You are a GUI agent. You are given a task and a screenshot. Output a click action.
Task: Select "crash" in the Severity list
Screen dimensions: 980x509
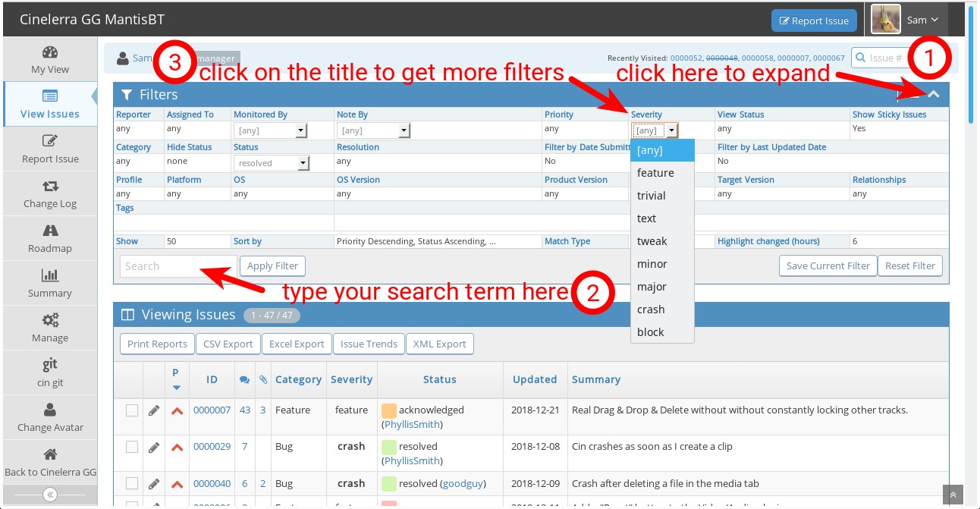[x=651, y=309]
